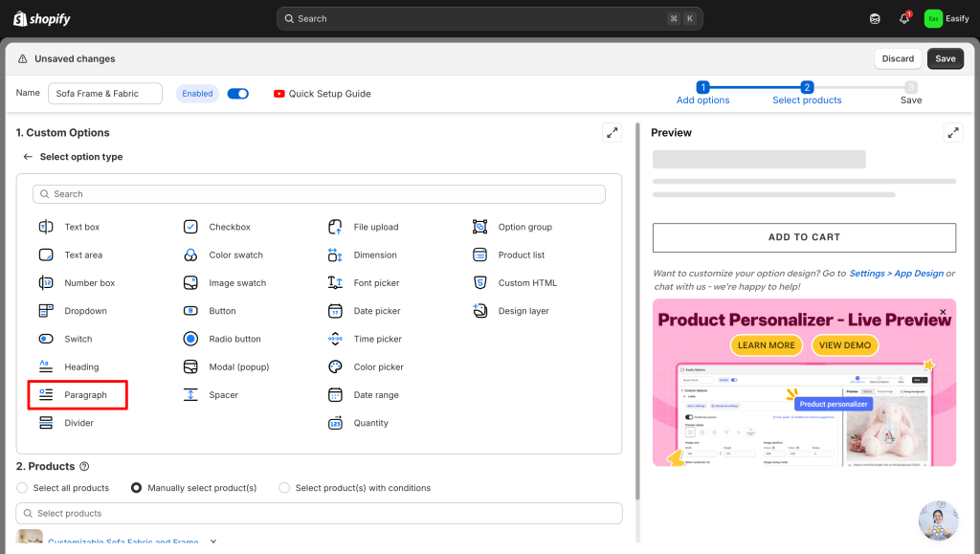Pick the Date picker option icon

coord(335,311)
